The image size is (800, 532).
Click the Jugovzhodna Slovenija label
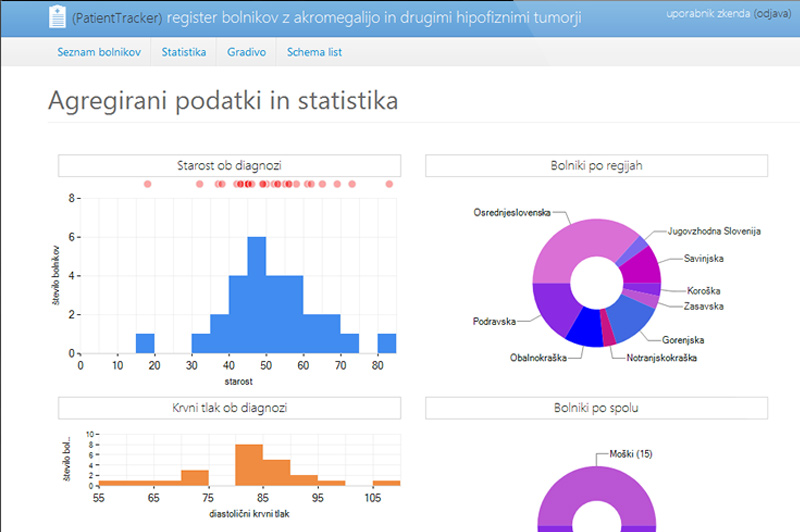[x=714, y=231]
